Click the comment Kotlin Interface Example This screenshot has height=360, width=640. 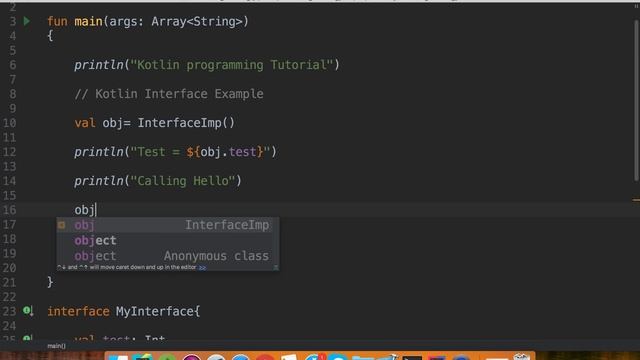click(x=169, y=94)
